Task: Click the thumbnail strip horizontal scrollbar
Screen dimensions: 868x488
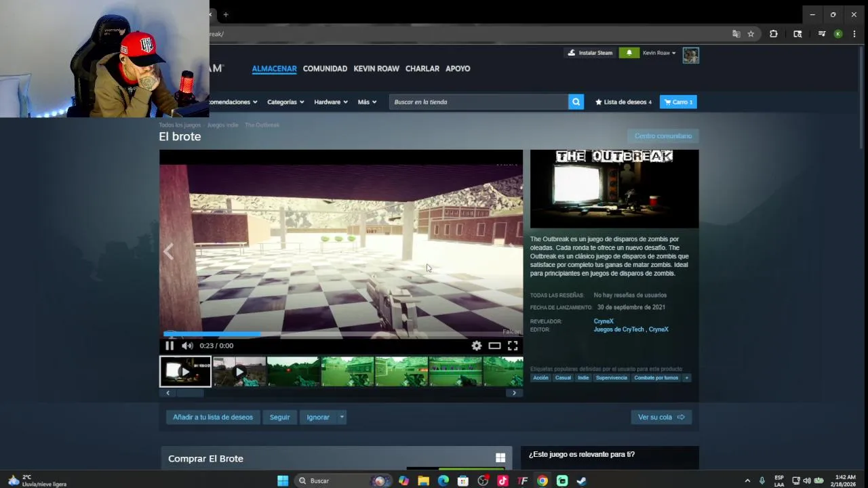Action: [x=190, y=393]
